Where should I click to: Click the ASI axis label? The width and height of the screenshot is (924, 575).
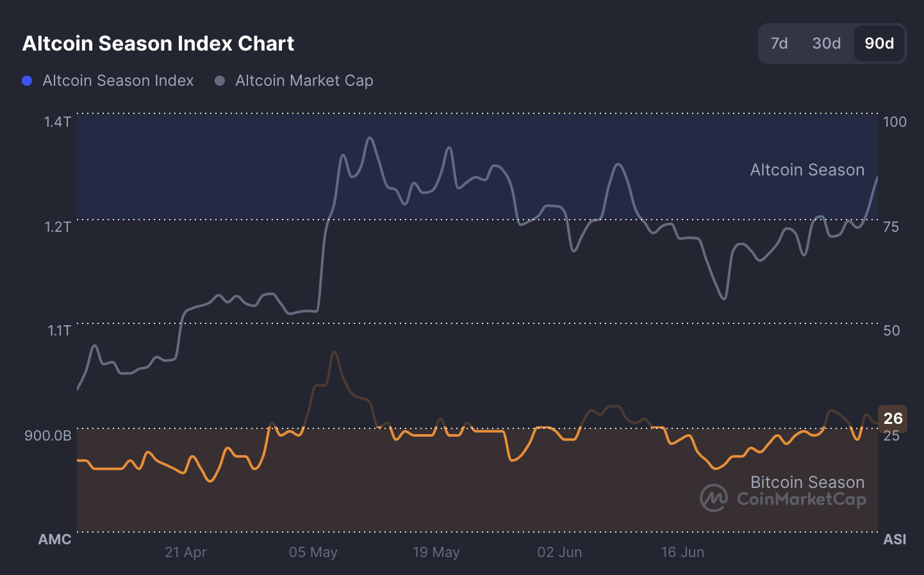pyautogui.click(x=895, y=539)
